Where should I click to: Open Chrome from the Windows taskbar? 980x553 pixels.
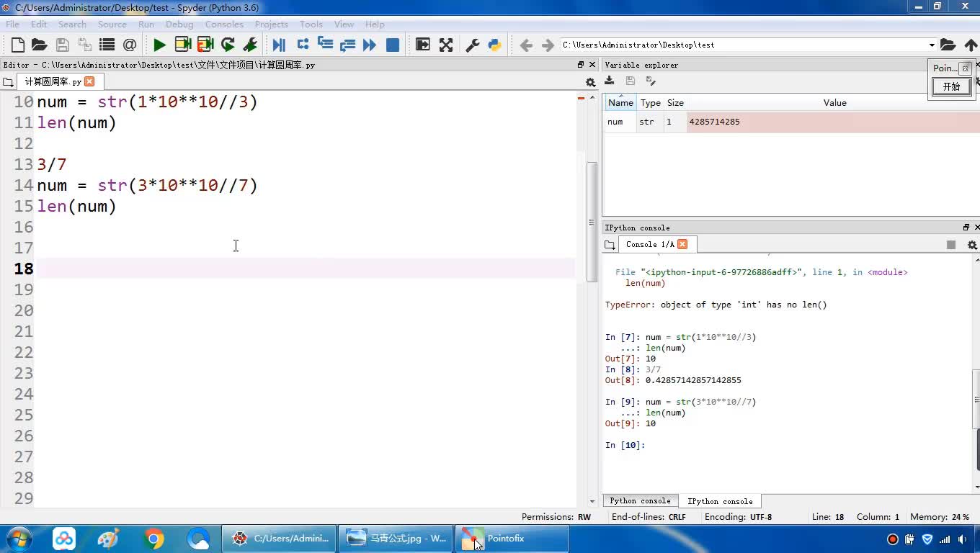(153, 539)
